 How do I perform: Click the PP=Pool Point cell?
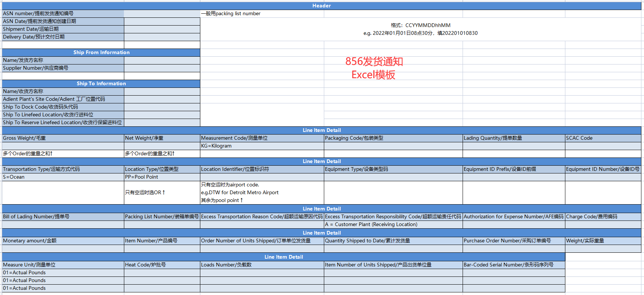(x=162, y=177)
